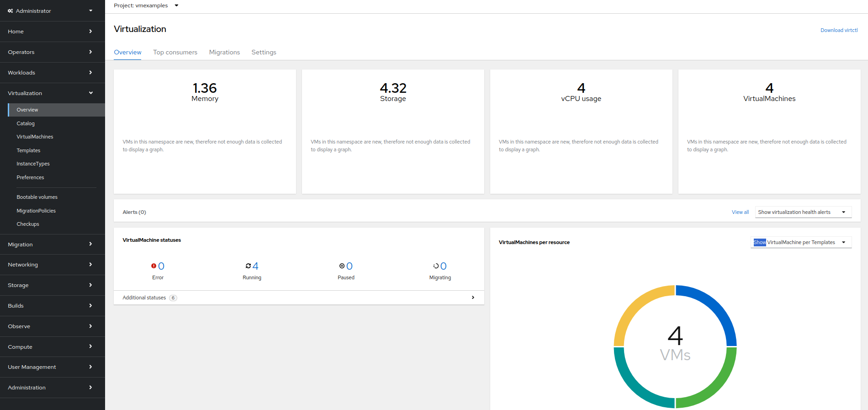Switch to the Top consumers tab
Image resolution: width=868 pixels, height=410 pixels.
175,52
